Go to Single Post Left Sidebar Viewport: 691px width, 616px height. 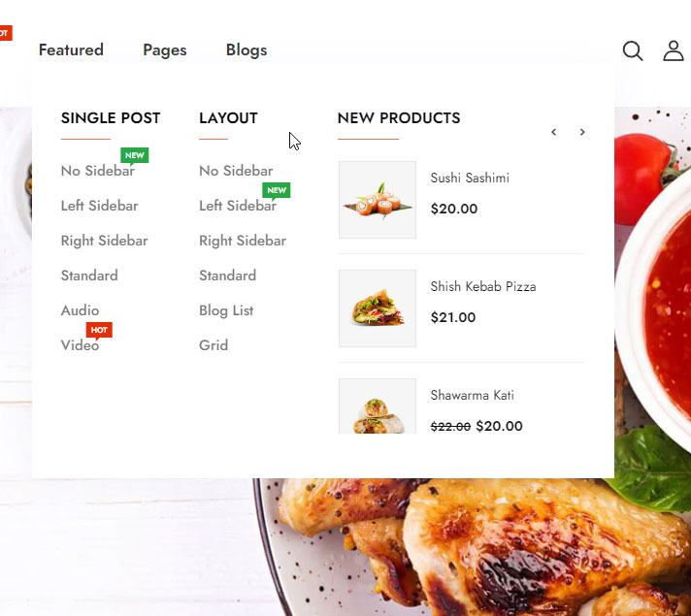point(100,206)
